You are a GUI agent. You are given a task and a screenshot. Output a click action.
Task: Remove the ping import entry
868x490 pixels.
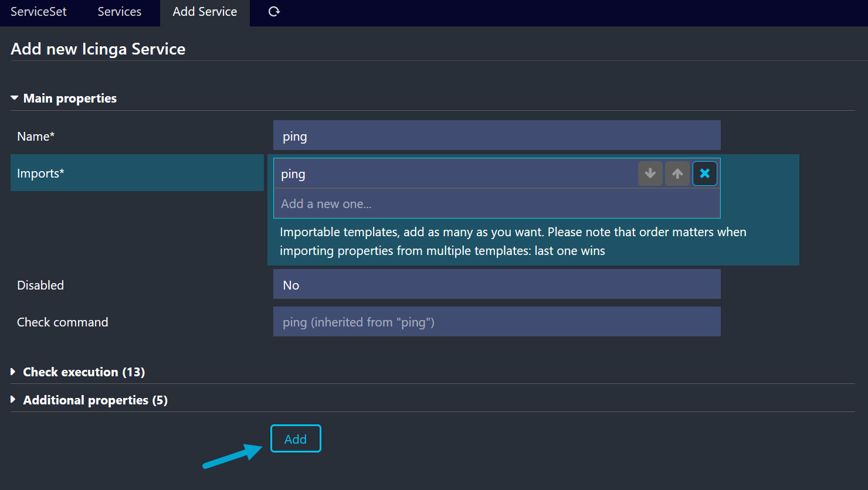coord(704,173)
